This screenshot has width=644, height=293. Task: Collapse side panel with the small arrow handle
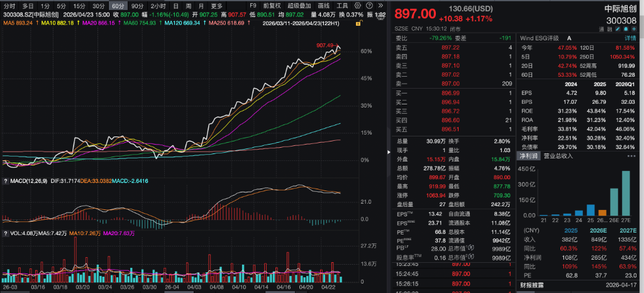[x=389, y=152]
